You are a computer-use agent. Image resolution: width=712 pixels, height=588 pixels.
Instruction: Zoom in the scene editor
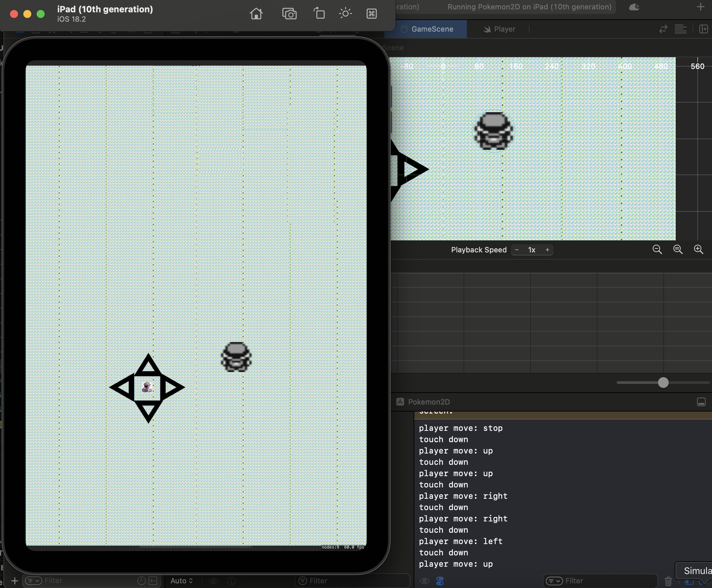coord(698,250)
